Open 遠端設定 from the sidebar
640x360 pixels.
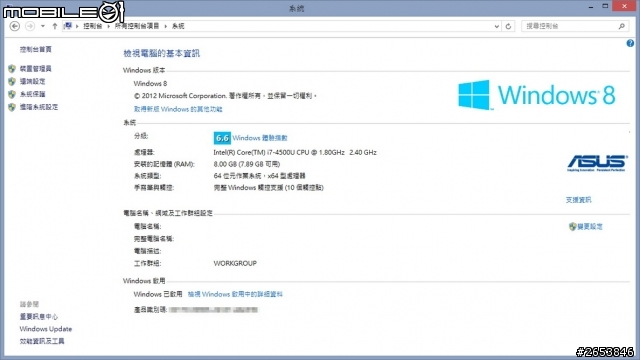point(32,81)
